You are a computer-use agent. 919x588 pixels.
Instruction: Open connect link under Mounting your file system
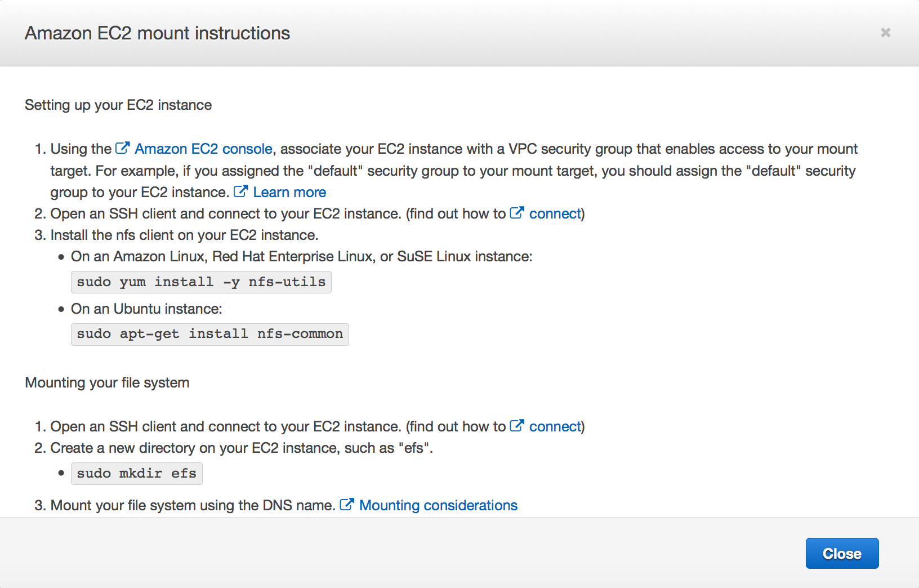point(555,427)
